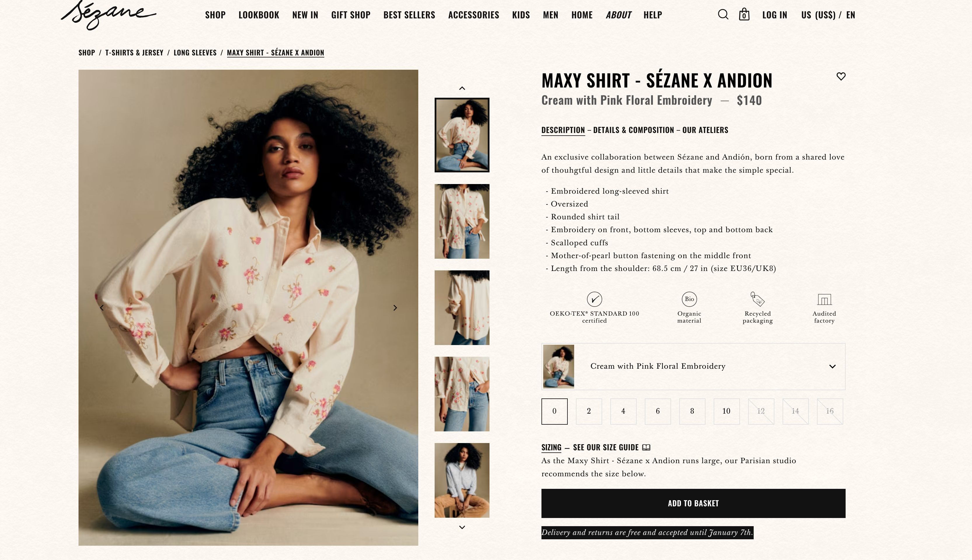Image resolution: width=972 pixels, height=560 pixels.
Task: Select size 6
Action: coord(658,411)
